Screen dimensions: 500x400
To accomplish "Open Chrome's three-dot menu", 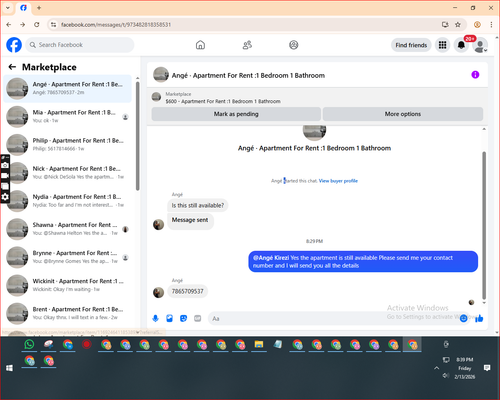I will click(491, 25).
